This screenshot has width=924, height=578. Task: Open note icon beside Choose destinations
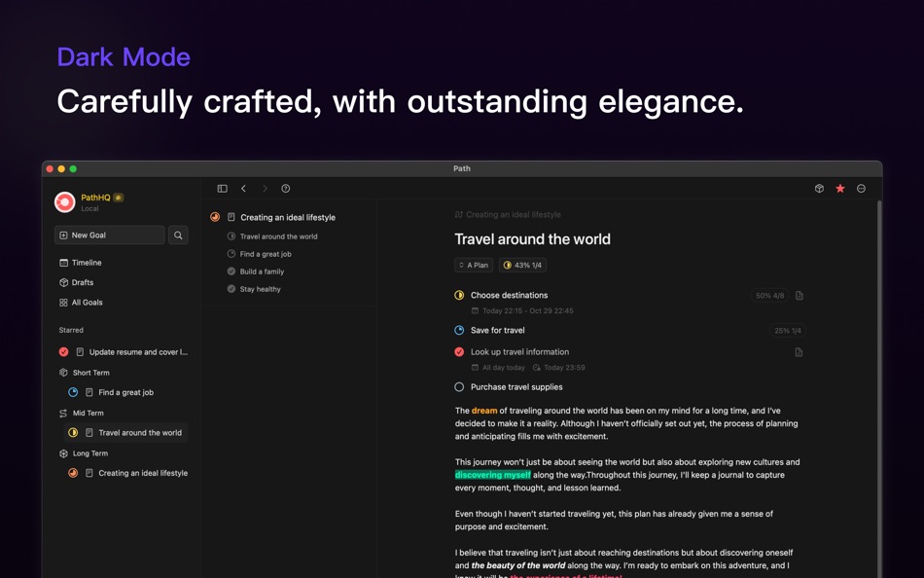click(800, 296)
